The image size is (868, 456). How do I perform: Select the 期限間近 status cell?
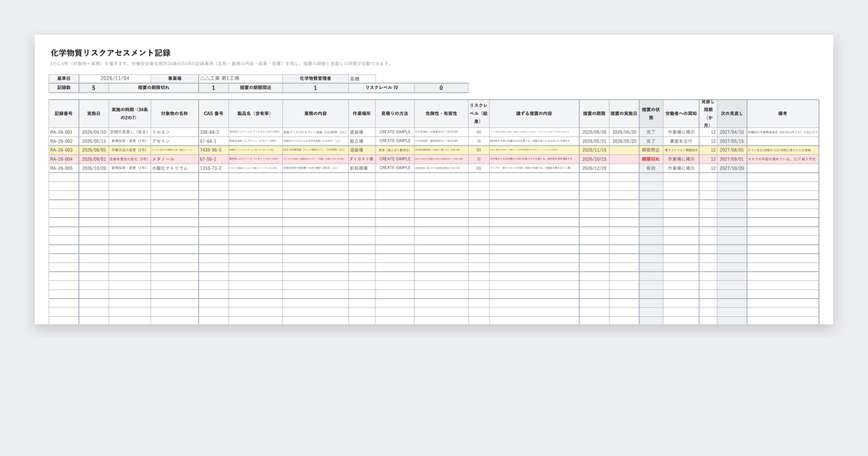(651, 150)
